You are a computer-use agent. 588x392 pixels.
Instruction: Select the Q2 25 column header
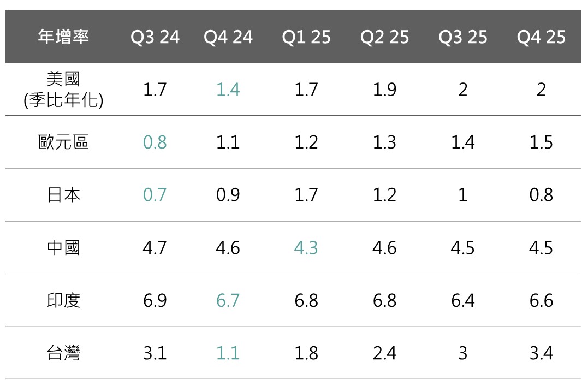point(384,37)
